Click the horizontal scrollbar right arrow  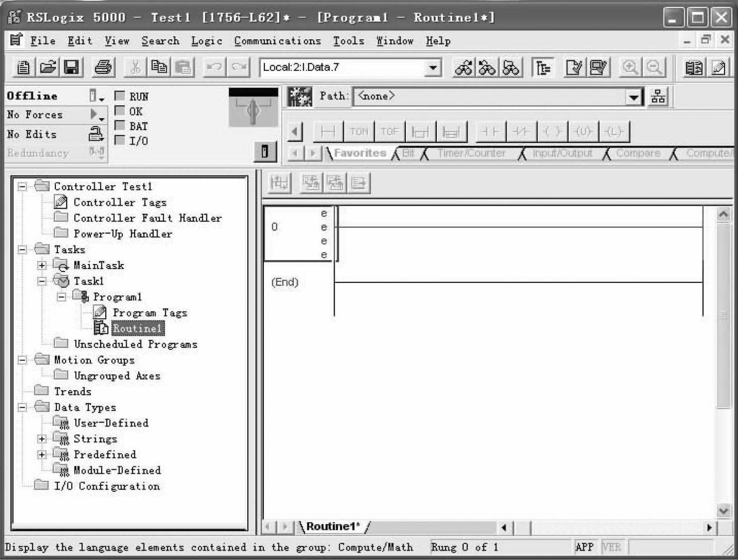709,527
